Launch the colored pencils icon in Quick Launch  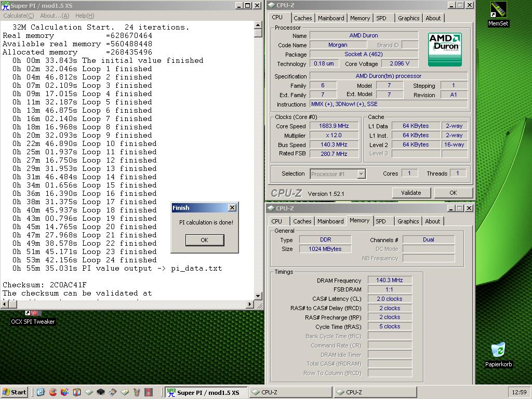click(137, 392)
